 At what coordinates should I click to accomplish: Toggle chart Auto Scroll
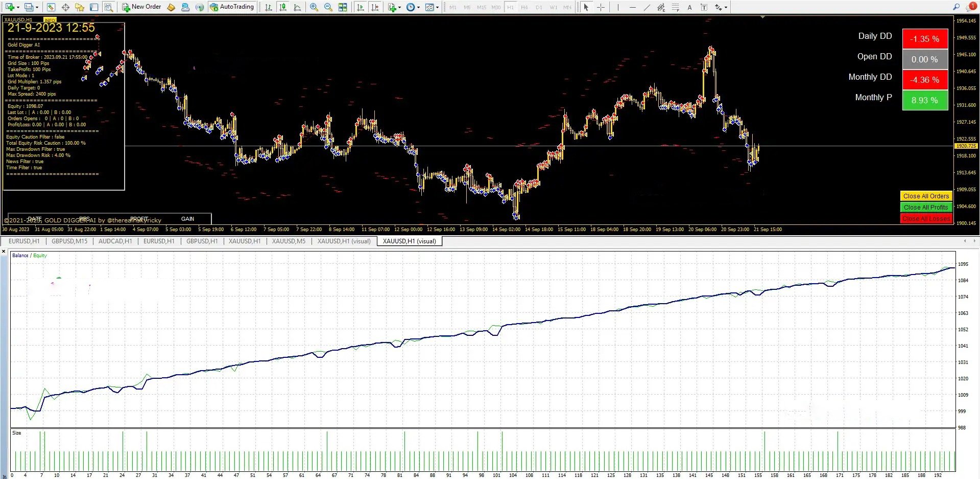(x=361, y=7)
